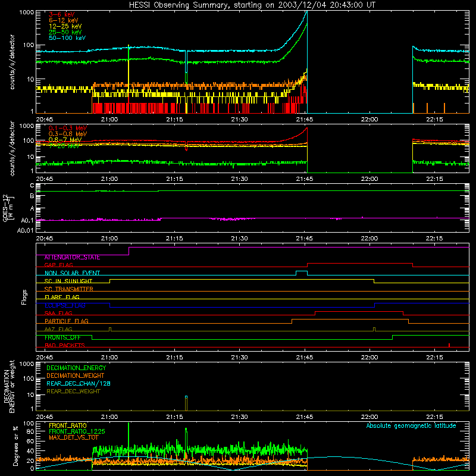Select the orange 6-12 keV legend label
476x476 pixels.
[x=64, y=20]
